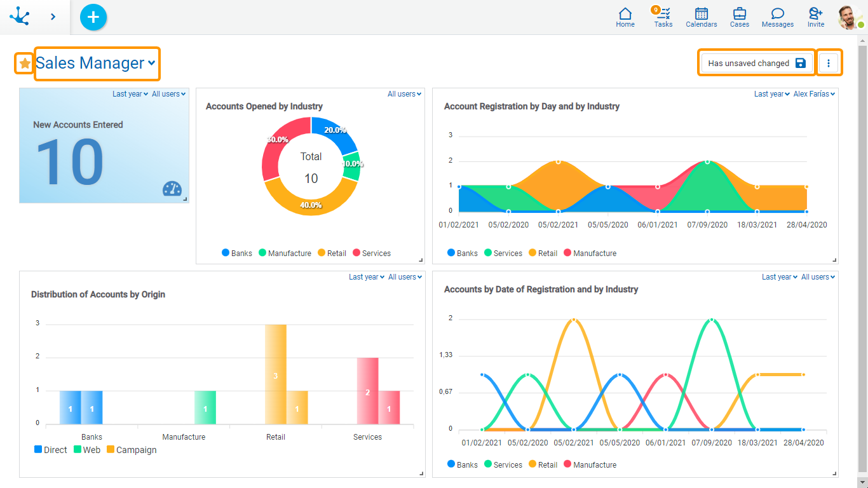Viewport: 868px width, 488px height.
Task: Click the Invite user icon
Action: 816,17
